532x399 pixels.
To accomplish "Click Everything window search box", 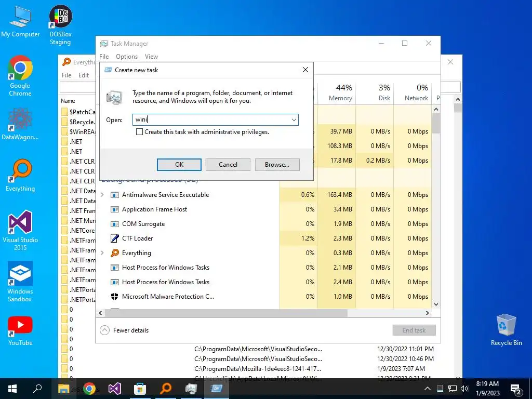I will click(78, 87).
